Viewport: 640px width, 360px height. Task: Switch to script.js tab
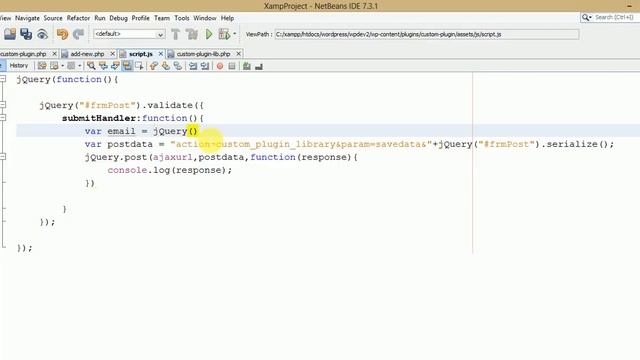point(140,54)
